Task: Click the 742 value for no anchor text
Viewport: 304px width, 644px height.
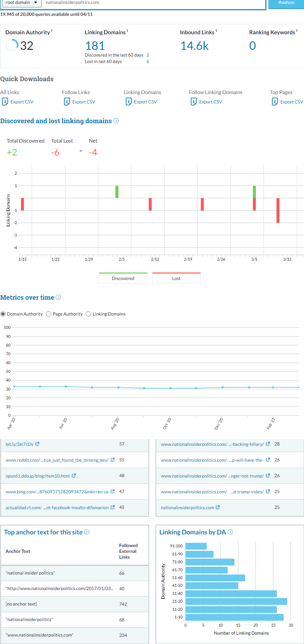Action: [123, 604]
